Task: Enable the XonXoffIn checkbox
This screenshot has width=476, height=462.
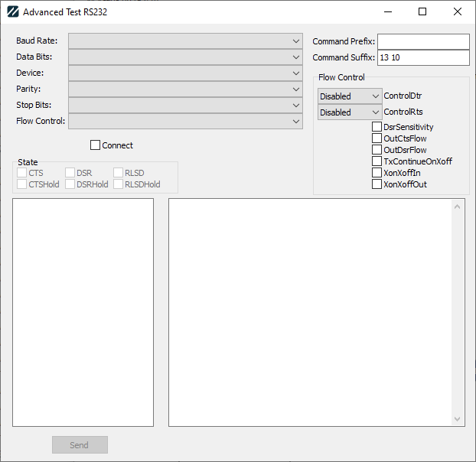Action: (x=377, y=173)
